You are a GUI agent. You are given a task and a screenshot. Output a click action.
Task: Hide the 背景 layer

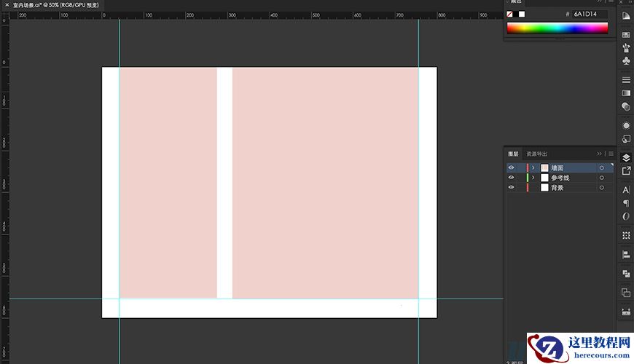(511, 187)
